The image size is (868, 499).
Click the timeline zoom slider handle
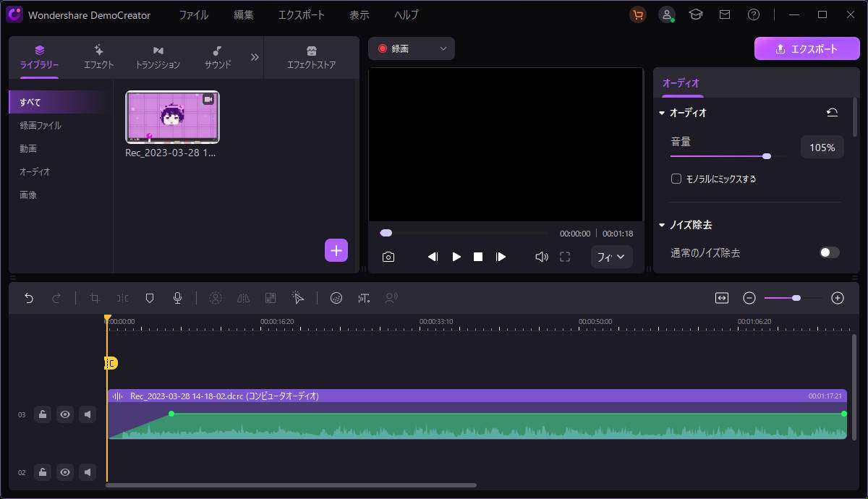[796, 298]
